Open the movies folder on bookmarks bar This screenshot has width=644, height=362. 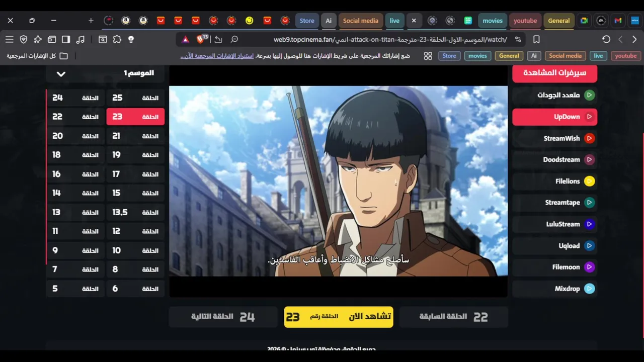point(477,56)
